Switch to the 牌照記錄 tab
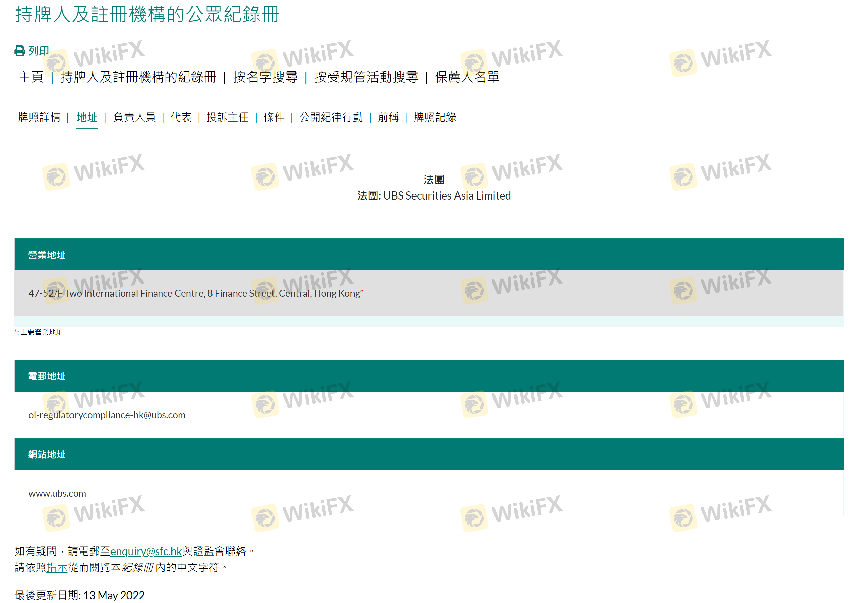The image size is (868, 603). pyautogui.click(x=435, y=117)
